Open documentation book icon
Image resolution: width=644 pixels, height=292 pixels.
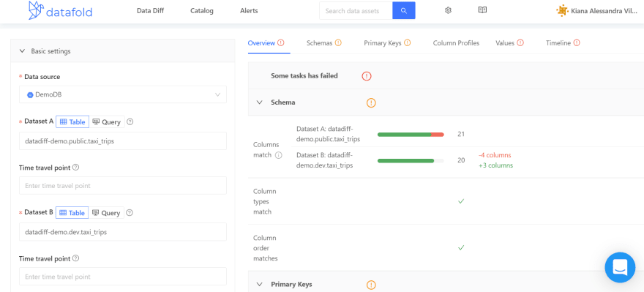click(482, 10)
